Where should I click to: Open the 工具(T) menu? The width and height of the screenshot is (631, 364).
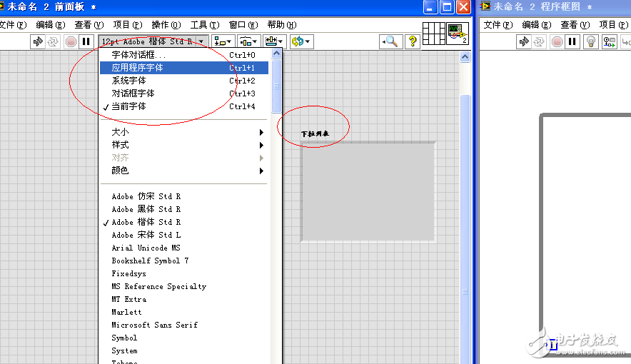pyautogui.click(x=205, y=25)
